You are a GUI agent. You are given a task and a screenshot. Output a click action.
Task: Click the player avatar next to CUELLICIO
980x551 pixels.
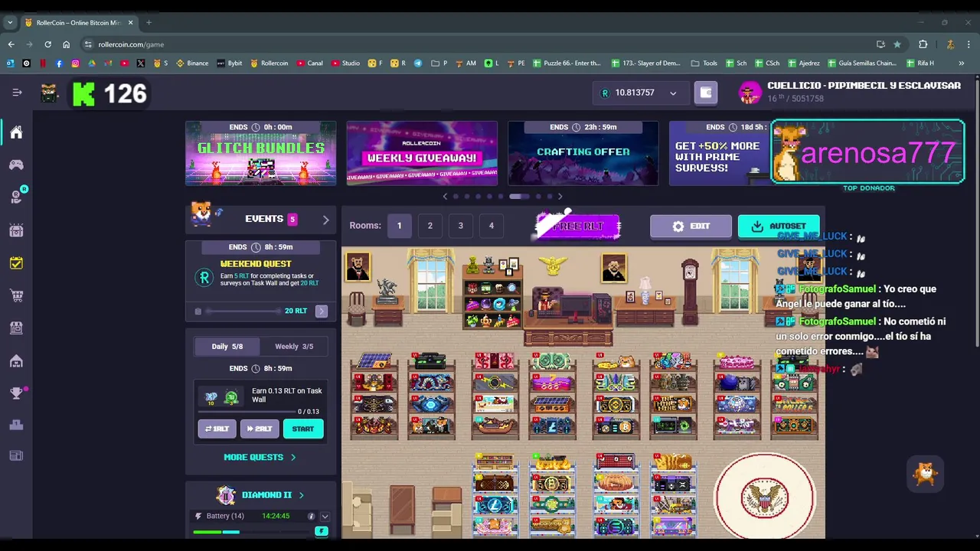pyautogui.click(x=750, y=93)
